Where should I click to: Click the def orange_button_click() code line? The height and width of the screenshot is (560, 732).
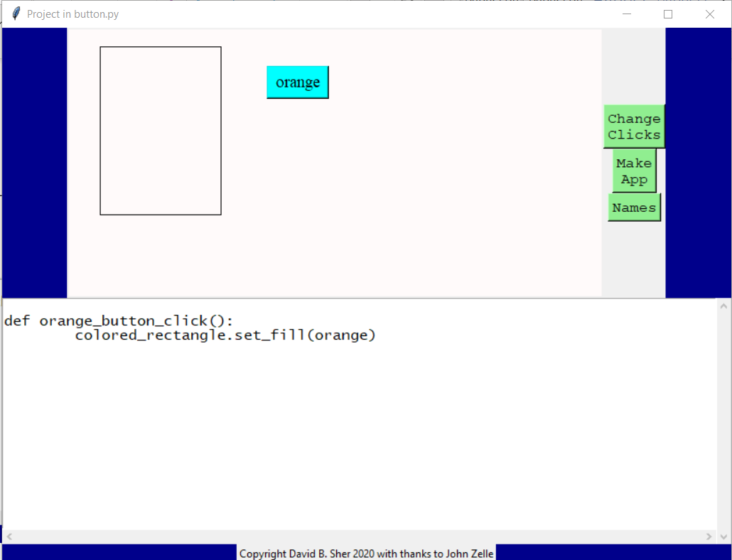[x=119, y=321]
